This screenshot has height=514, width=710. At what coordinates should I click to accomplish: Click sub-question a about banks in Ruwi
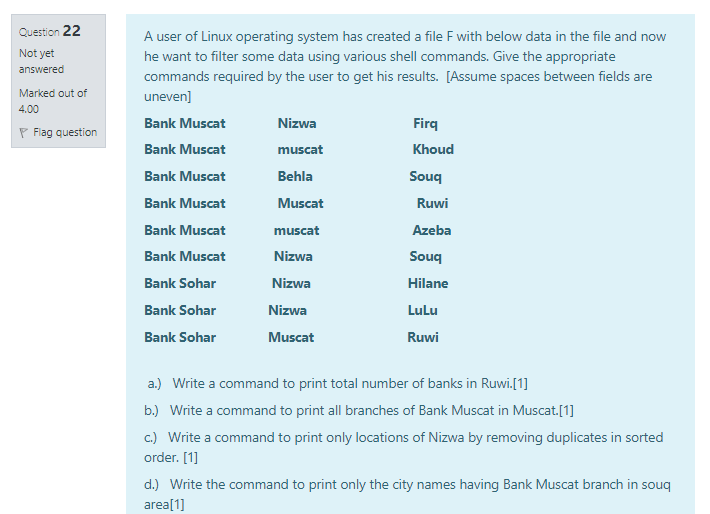337,384
